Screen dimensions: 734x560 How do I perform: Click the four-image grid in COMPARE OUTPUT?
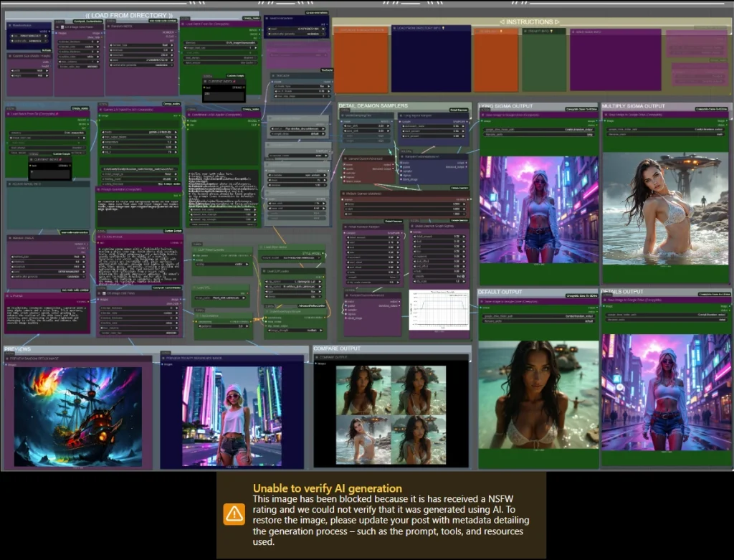[x=391, y=415]
